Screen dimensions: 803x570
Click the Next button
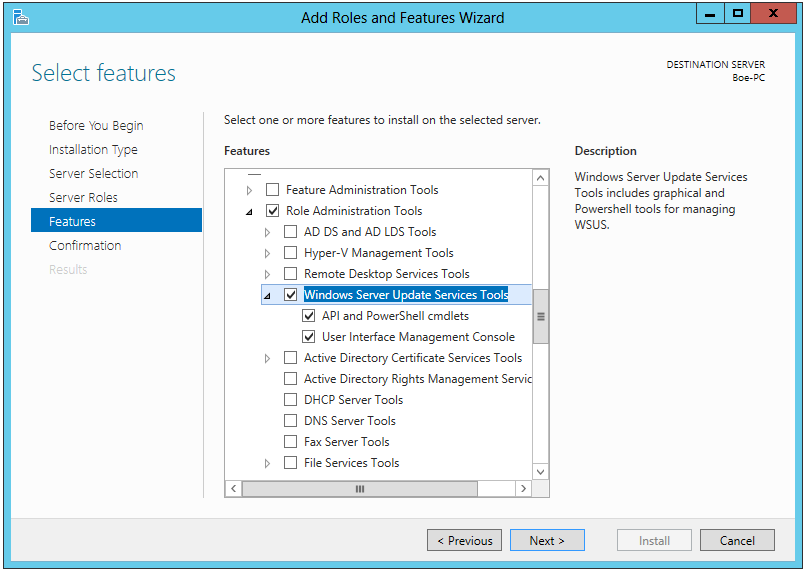click(x=547, y=540)
